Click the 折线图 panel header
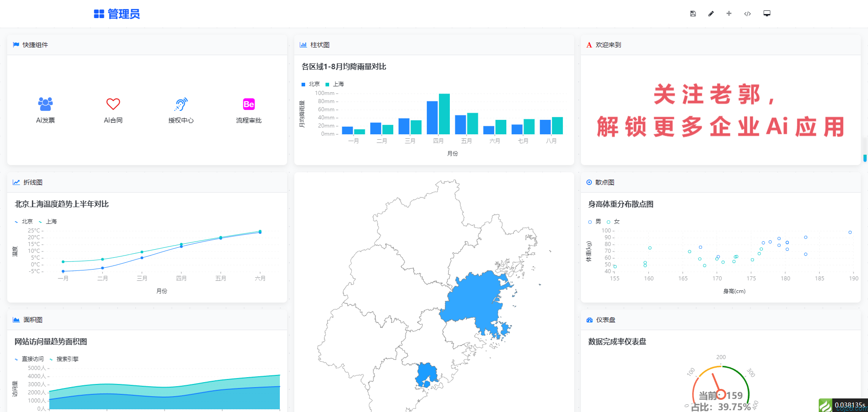Viewport: 868px width, 412px height. point(33,182)
